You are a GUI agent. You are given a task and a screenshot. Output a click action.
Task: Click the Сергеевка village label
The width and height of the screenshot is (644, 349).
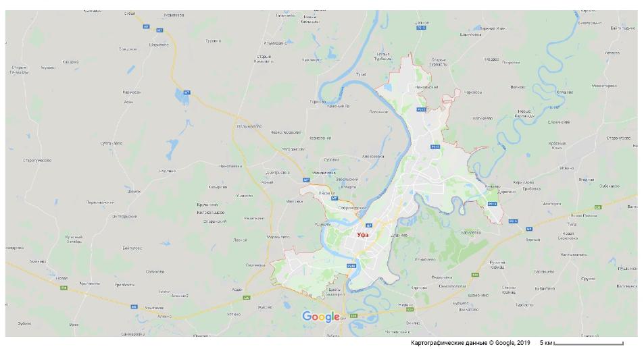[255, 265]
